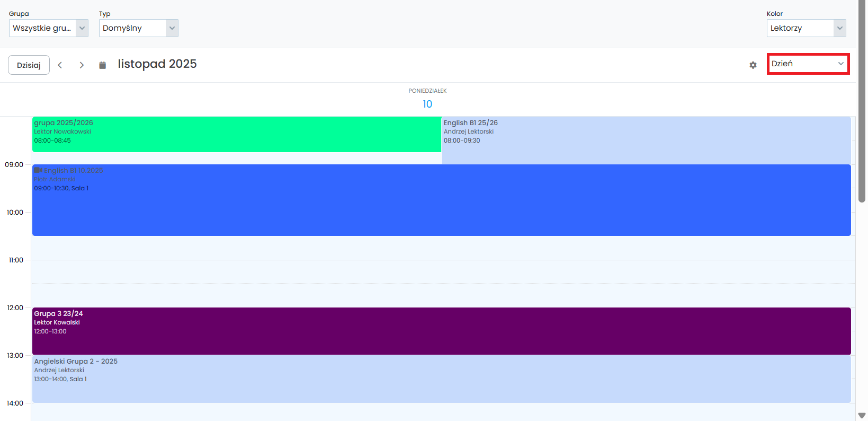Image resolution: width=868 pixels, height=422 pixels.
Task: Open calendar settings gear icon
Action: click(x=753, y=65)
